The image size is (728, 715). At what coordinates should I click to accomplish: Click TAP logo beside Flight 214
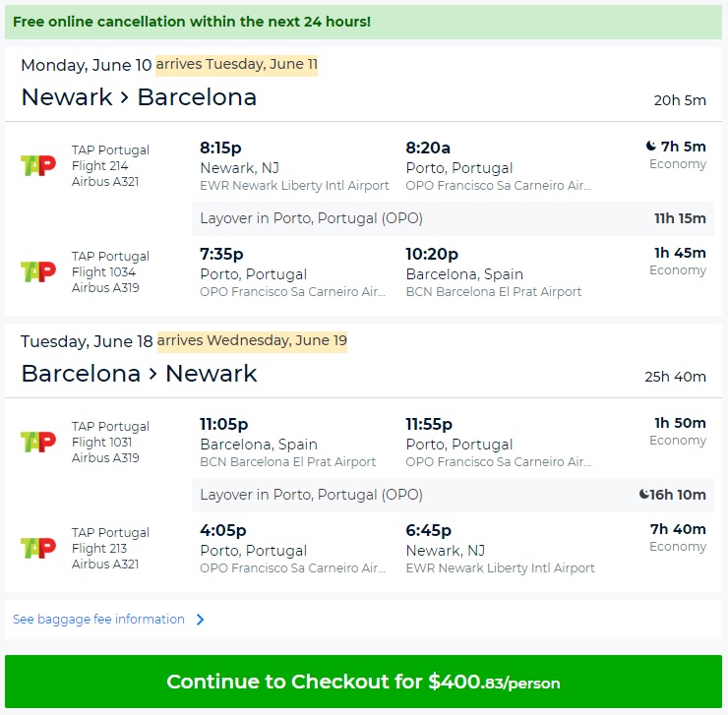[x=38, y=165]
